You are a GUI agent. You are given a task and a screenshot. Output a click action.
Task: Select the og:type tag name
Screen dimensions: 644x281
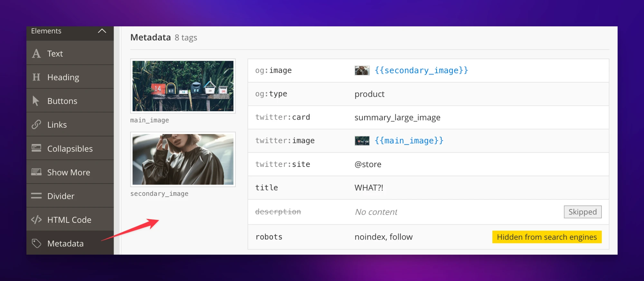271,94
